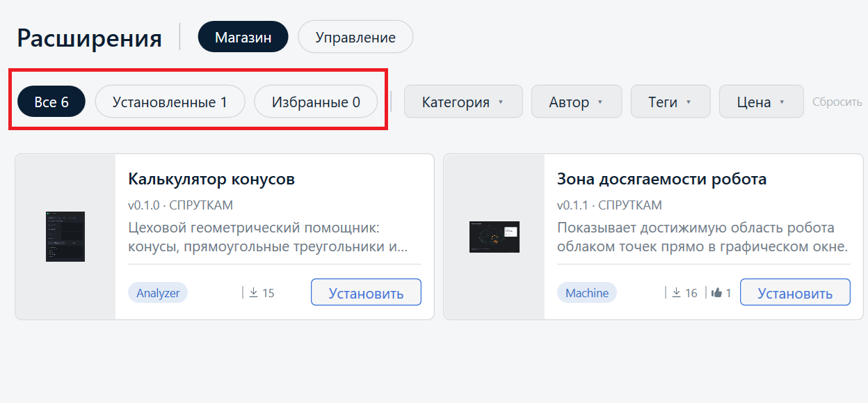Click the Расширения page heading

[x=89, y=38]
